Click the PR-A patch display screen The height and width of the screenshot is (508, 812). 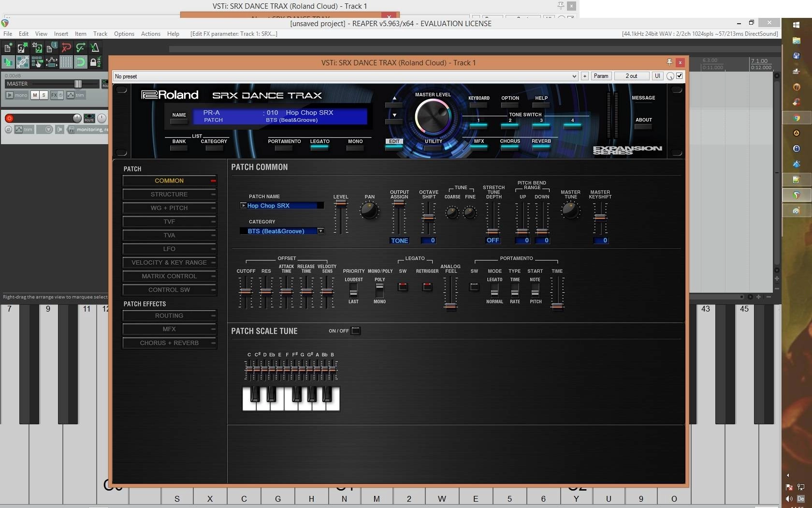point(280,116)
